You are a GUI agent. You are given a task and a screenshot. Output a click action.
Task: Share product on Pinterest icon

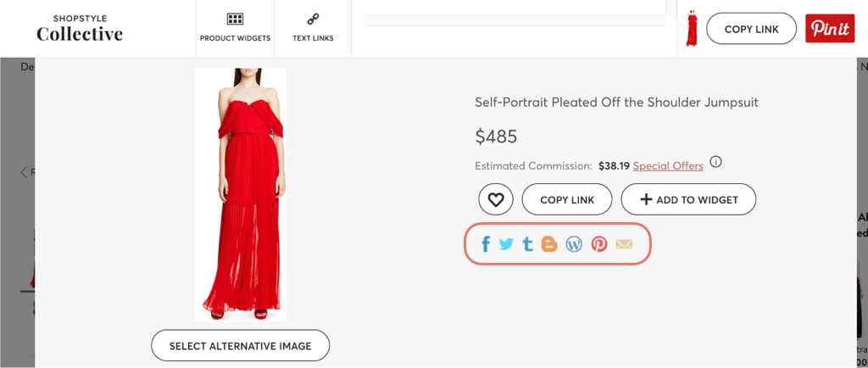click(599, 244)
